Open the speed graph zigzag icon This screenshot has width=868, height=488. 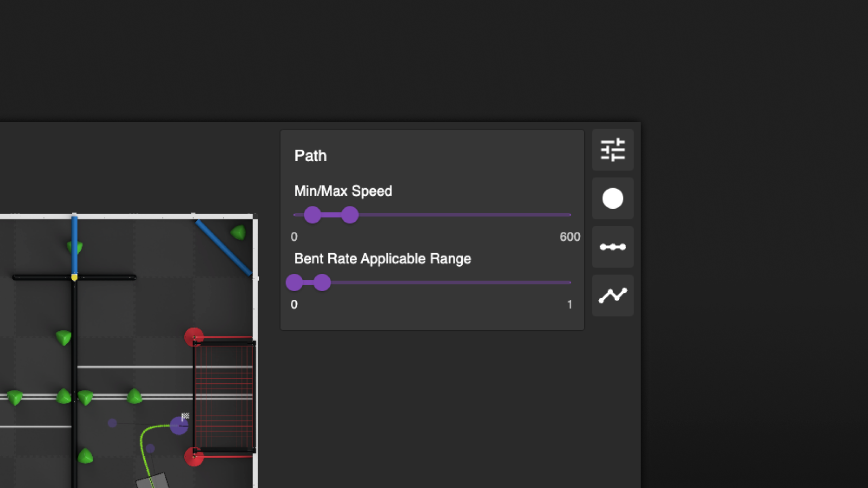[x=612, y=296]
